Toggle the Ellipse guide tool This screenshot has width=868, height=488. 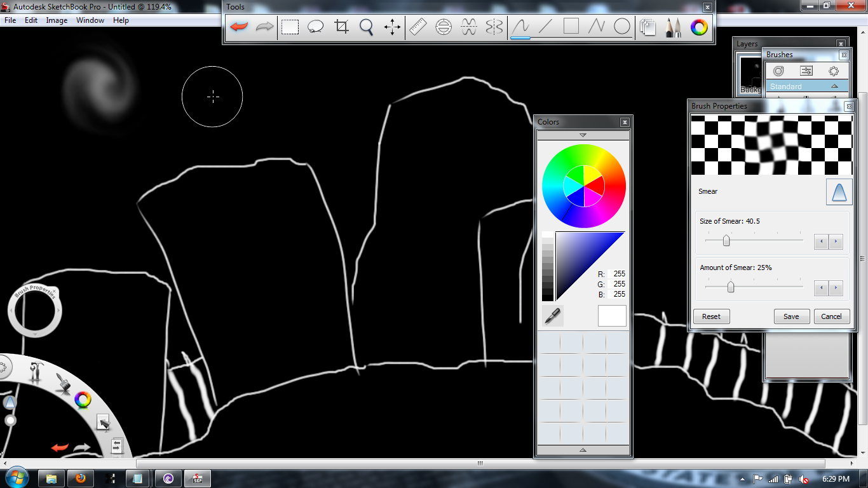tap(444, 27)
